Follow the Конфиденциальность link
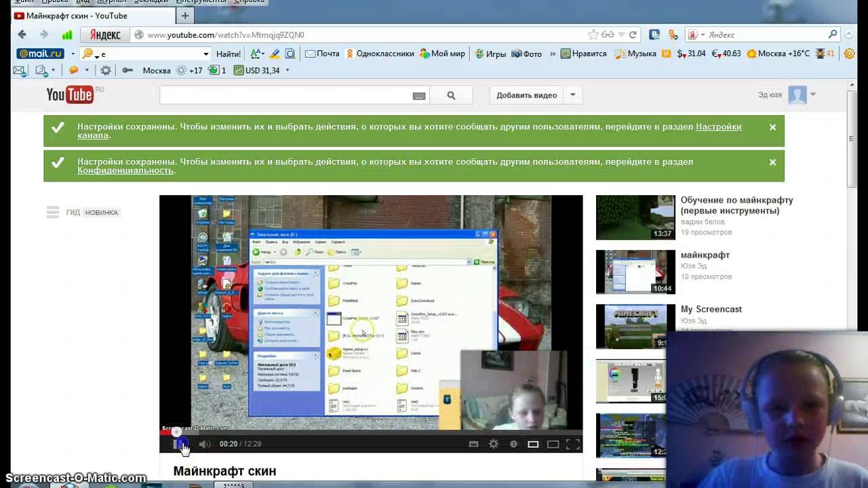The width and height of the screenshot is (868, 488). [x=125, y=171]
